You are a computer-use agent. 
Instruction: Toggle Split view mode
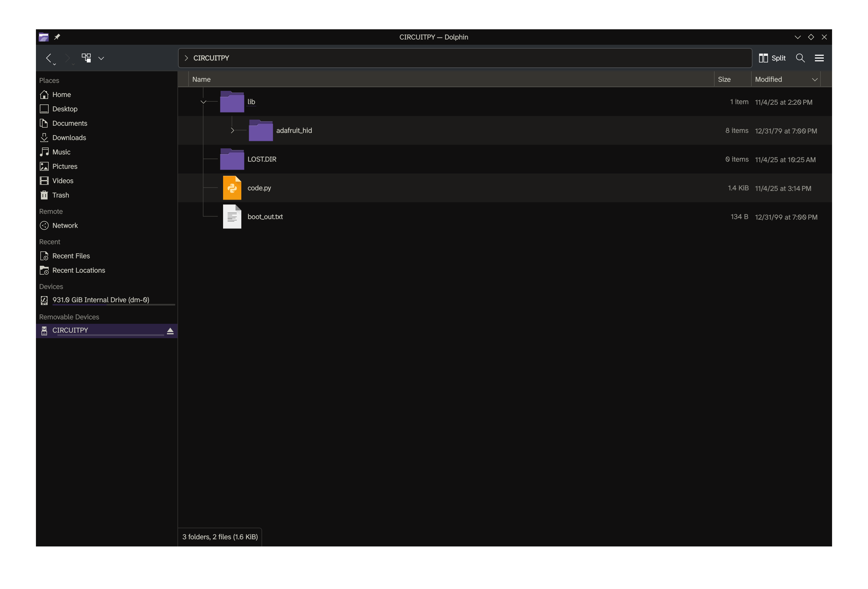click(x=772, y=58)
